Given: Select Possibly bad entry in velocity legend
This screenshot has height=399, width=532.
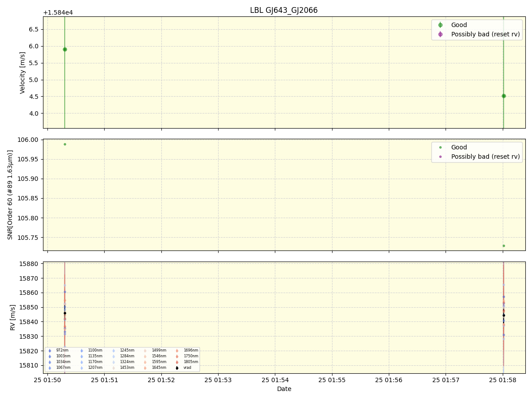Looking at the screenshot, I should [x=478, y=34].
